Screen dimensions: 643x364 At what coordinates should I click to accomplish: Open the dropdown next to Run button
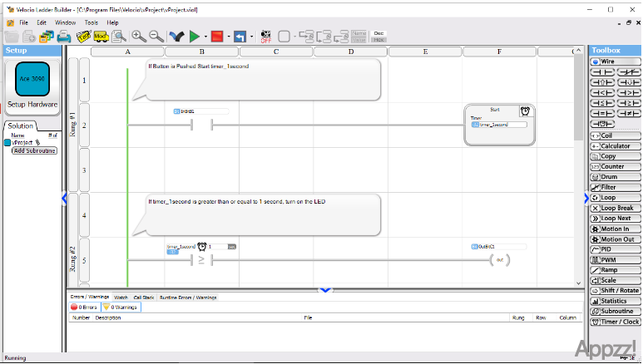pos(205,37)
